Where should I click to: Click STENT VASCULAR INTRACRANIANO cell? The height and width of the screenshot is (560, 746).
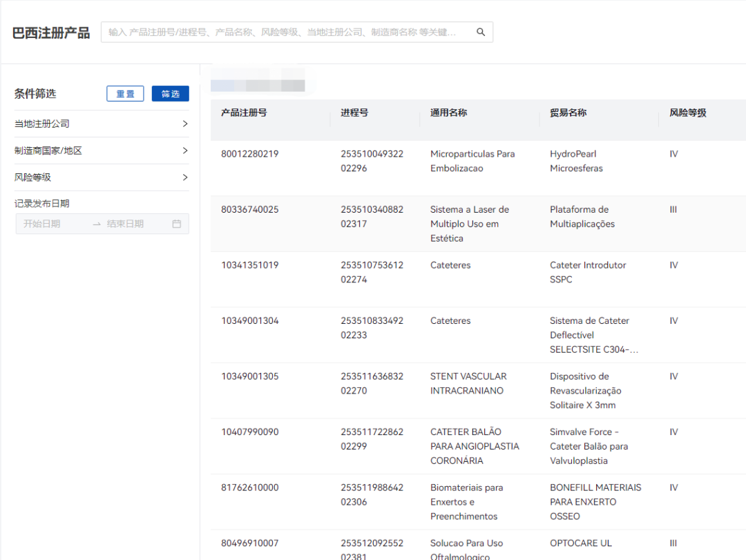pos(468,384)
